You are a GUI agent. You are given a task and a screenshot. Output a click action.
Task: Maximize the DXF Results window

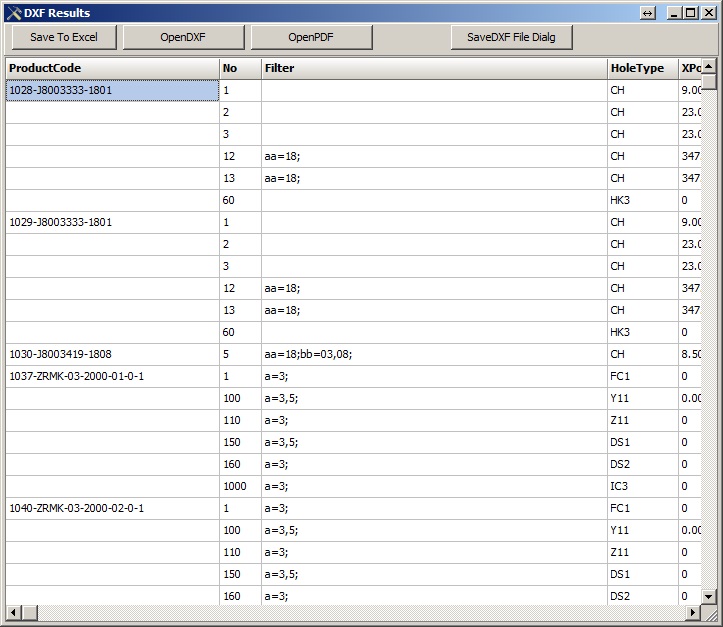[x=691, y=13]
